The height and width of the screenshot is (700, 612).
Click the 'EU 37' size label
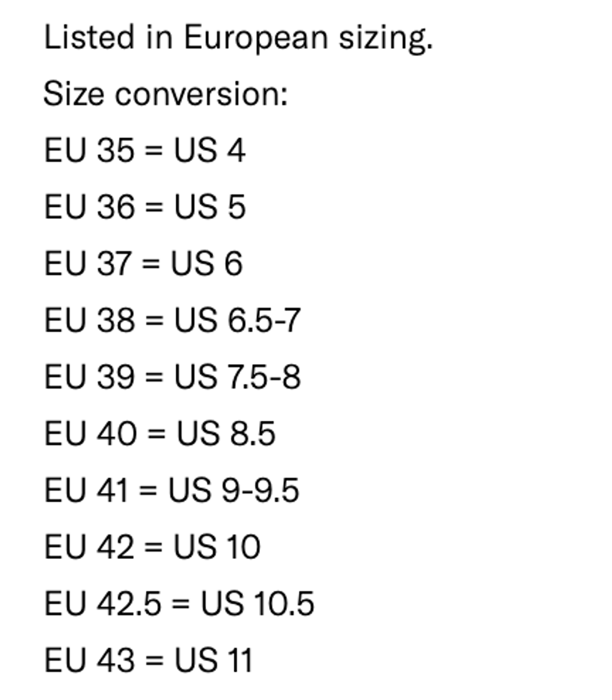pos(87,264)
